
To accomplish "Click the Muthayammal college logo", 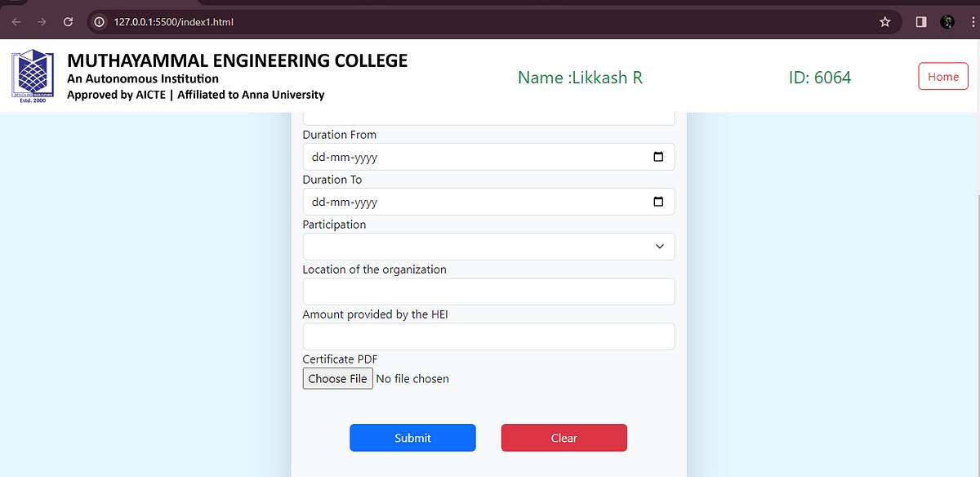I will pos(31,78).
